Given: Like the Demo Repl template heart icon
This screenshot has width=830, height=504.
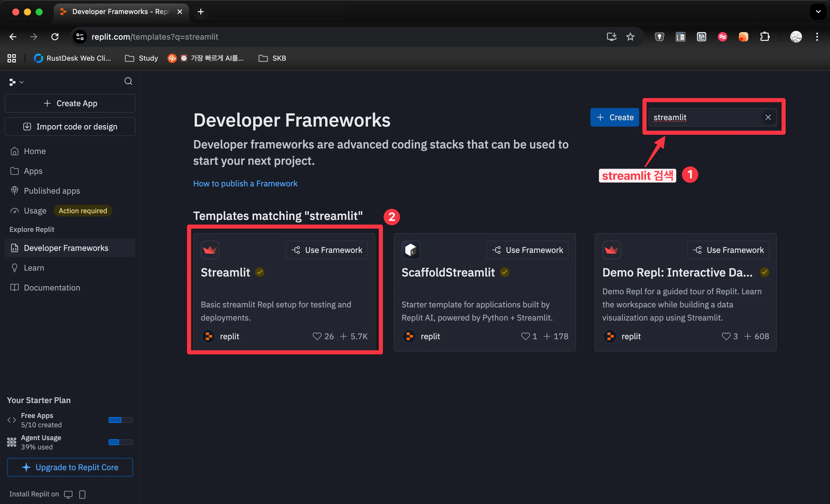Looking at the screenshot, I should (726, 336).
